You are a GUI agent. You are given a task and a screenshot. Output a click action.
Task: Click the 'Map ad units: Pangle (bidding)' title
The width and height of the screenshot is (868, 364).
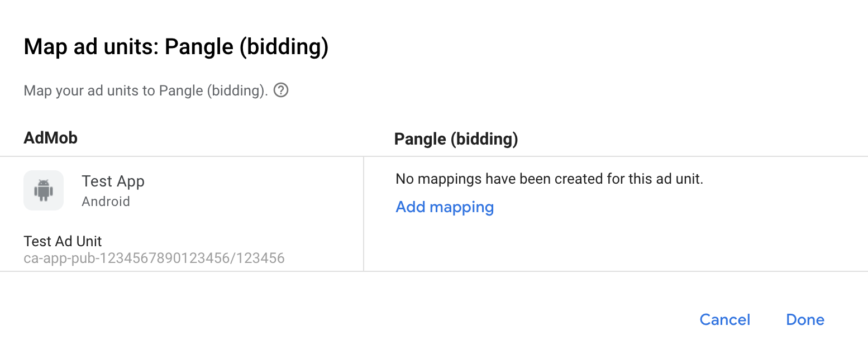176,47
